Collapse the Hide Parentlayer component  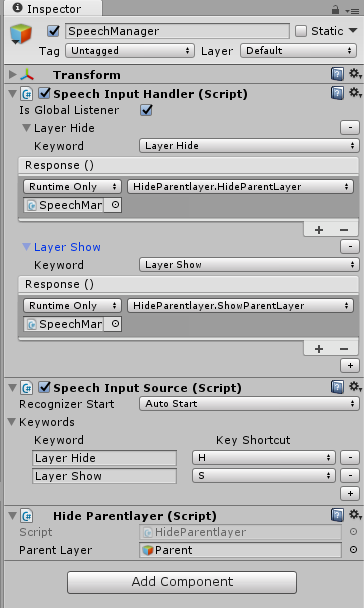point(12,516)
